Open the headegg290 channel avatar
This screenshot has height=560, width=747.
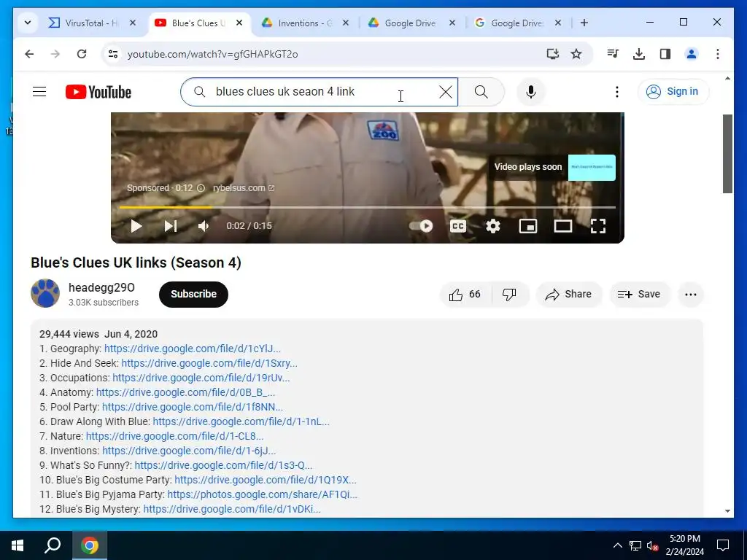pos(45,293)
